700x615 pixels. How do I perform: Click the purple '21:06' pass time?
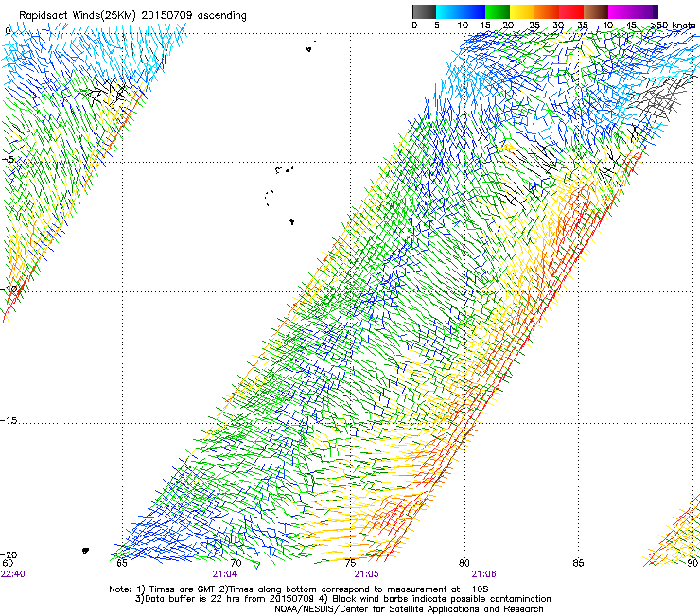(x=484, y=574)
